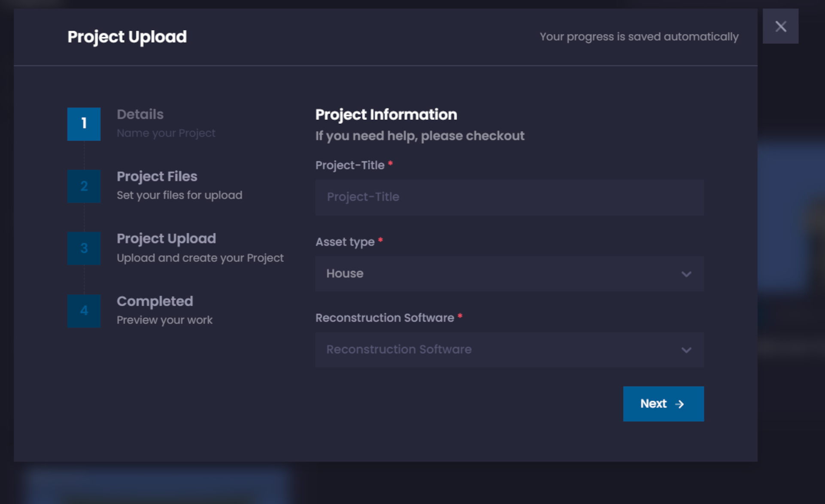Click 'Your progress is saved automatically' text
The image size is (825, 504).
tap(639, 37)
